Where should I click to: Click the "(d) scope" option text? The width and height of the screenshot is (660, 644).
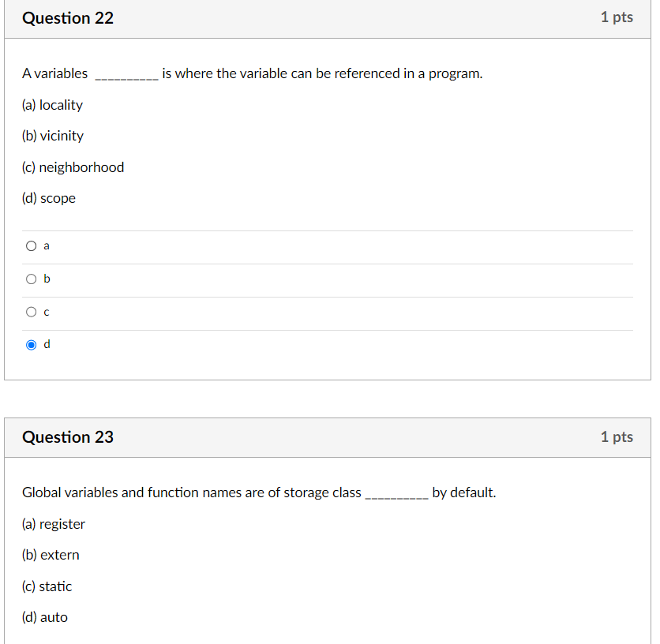[49, 198]
